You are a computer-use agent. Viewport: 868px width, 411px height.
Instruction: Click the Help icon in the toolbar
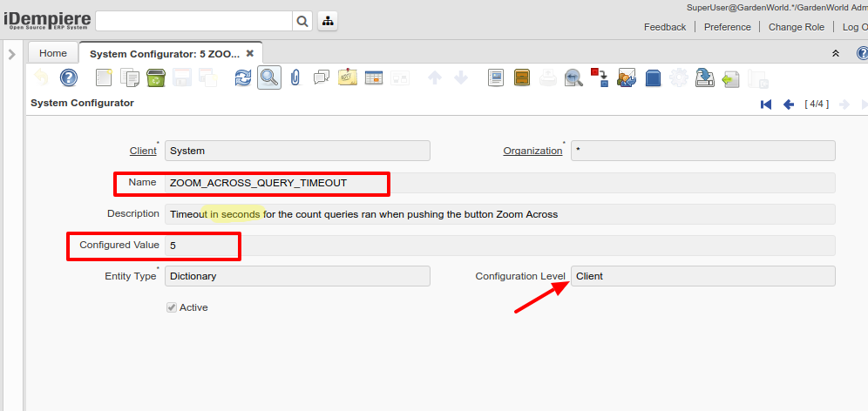69,78
